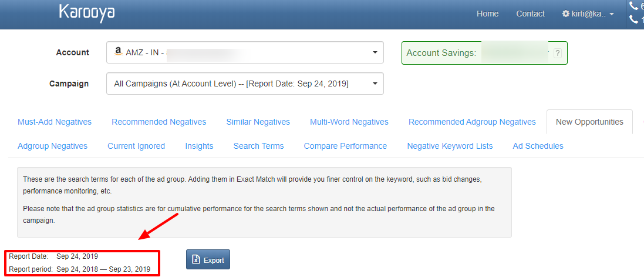
Task: Open the Search Terms tab
Action: [259, 146]
